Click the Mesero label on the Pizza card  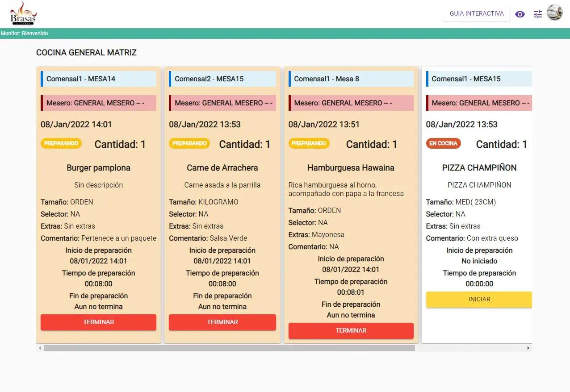(x=479, y=103)
